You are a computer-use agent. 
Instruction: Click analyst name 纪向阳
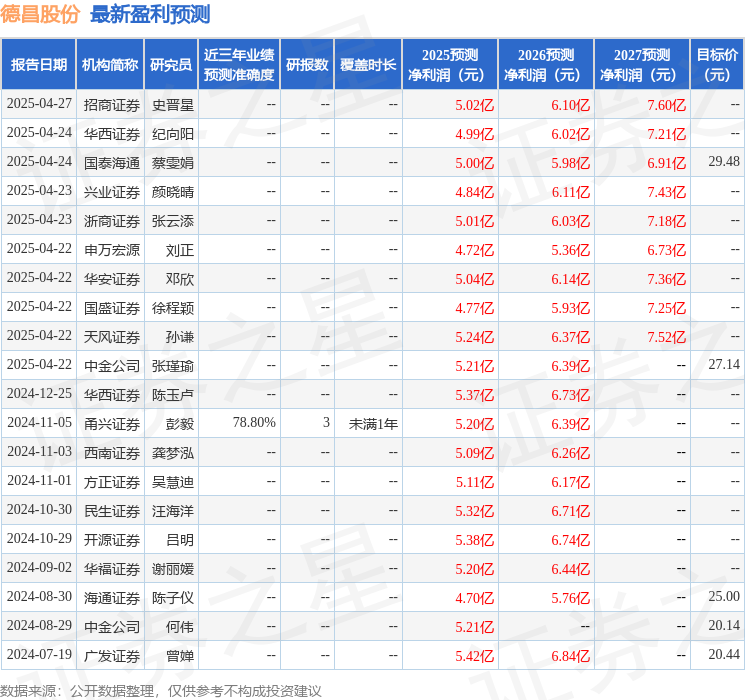pos(173,134)
